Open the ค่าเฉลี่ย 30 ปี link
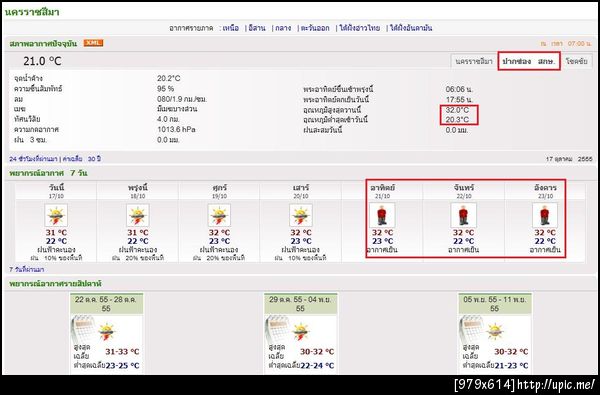The height and width of the screenshot is (395, 600). pyautogui.click(x=82, y=159)
